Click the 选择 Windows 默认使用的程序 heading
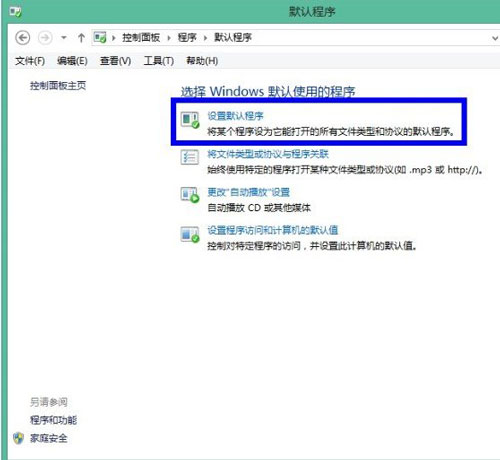The width and height of the screenshot is (500, 460). tap(268, 91)
